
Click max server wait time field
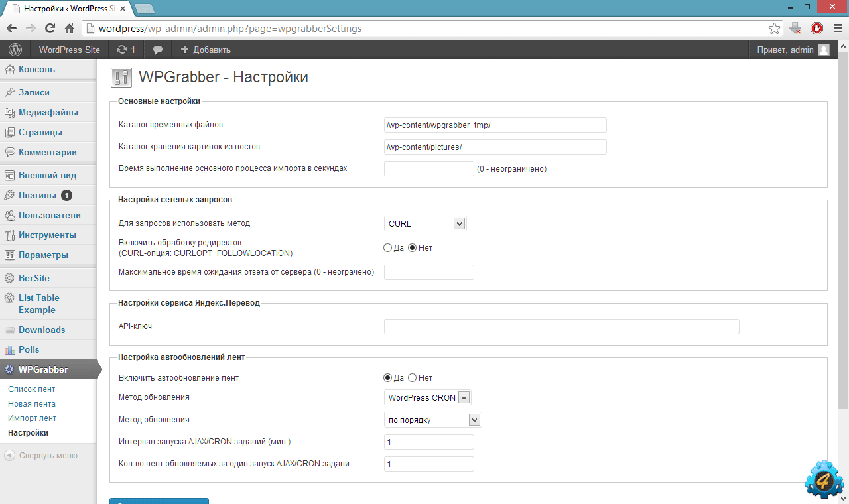pyautogui.click(x=429, y=272)
